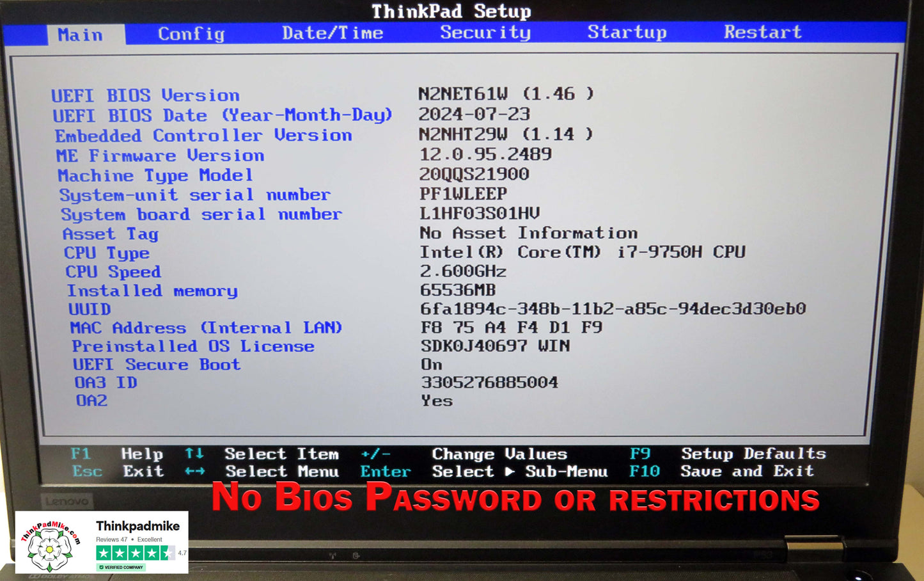Click the BIOS date value 2024-07-23
Image resolution: width=924 pixels, height=581 pixels.
(x=474, y=114)
